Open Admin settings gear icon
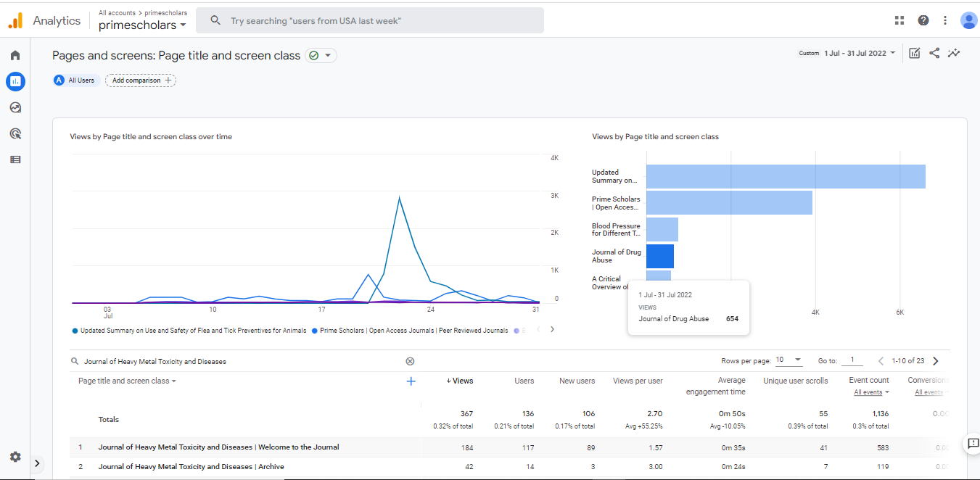The height and width of the screenshot is (480, 980). 15,457
